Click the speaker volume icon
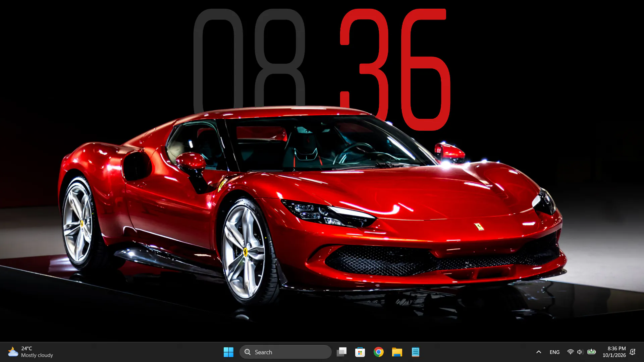Image resolution: width=644 pixels, height=362 pixels. click(580, 352)
